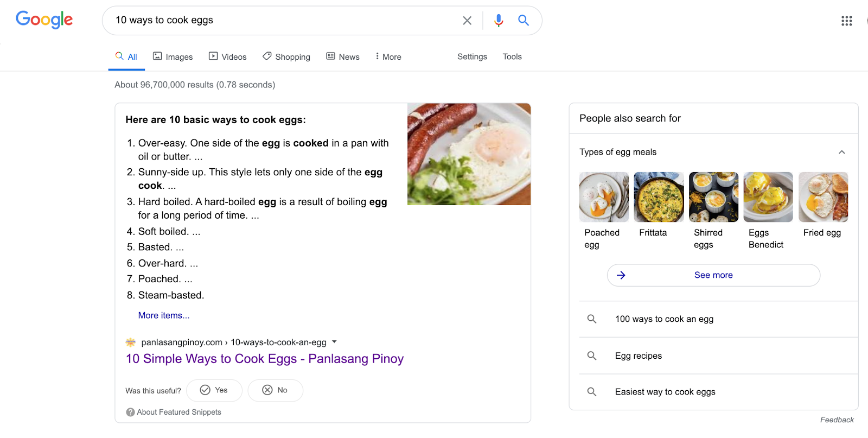The width and height of the screenshot is (868, 438).
Task: Search for Easiest way to cook eggs
Action: pyautogui.click(x=665, y=392)
